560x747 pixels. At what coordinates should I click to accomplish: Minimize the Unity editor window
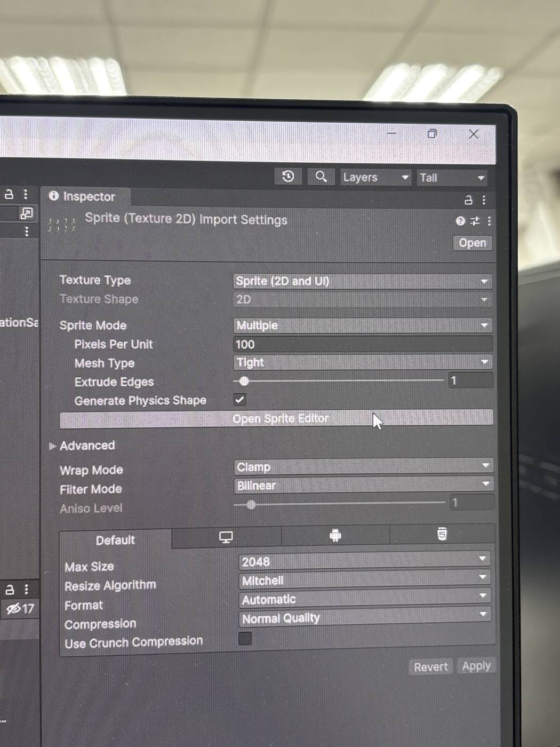(391, 133)
